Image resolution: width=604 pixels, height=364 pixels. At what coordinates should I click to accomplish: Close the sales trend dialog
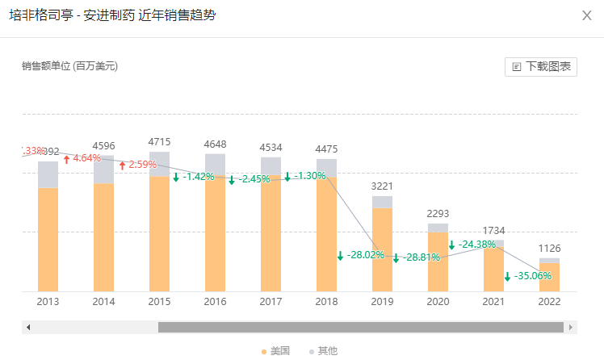[587, 15]
